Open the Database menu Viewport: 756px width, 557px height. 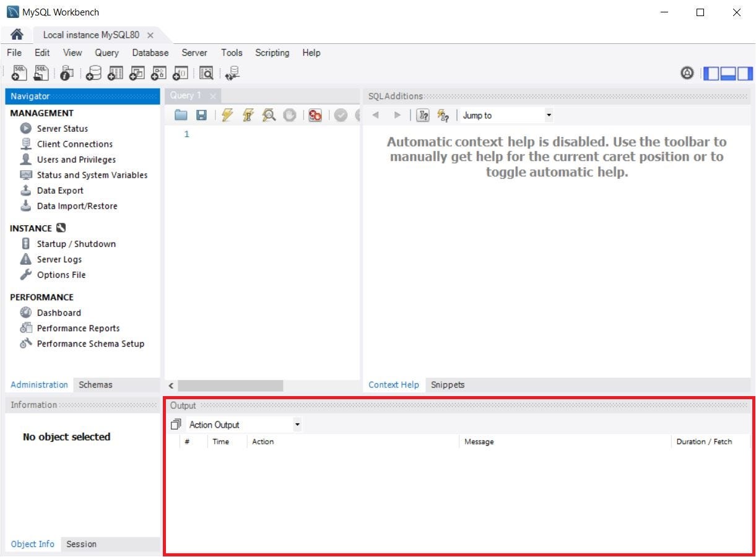click(x=150, y=53)
